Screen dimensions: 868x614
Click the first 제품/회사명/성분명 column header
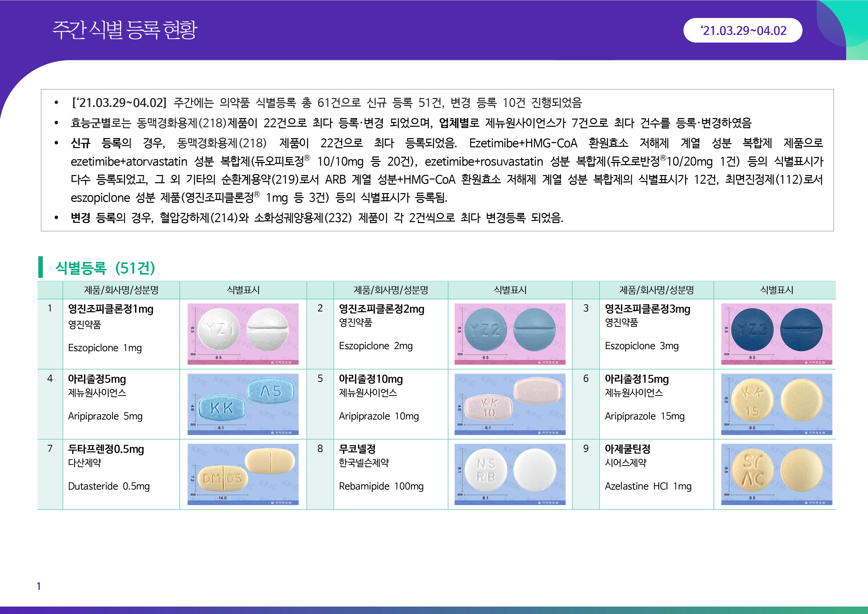(121, 290)
